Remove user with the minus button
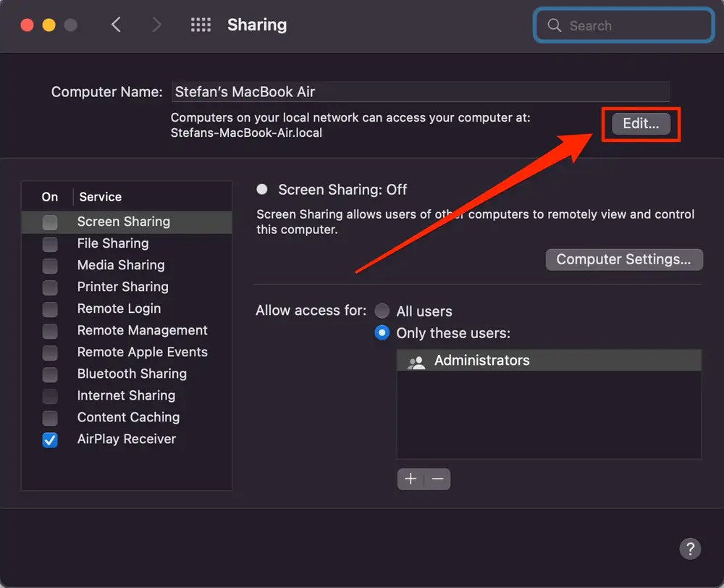This screenshot has height=588, width=724. click(x=437, y=479)
